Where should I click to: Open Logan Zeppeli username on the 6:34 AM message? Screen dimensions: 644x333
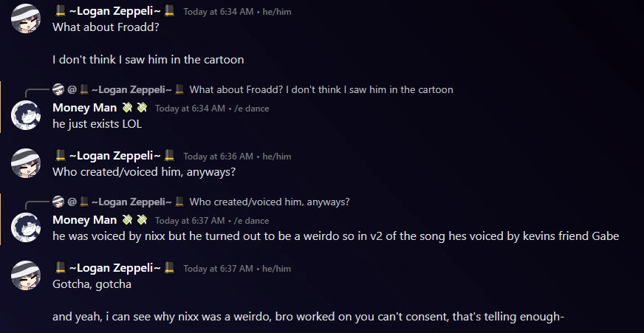point(114,11)
